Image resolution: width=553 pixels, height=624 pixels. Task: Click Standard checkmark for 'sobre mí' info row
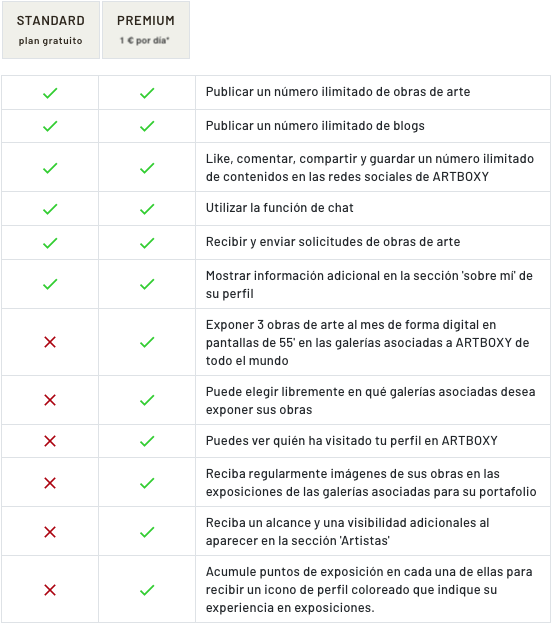pos(50,284)
